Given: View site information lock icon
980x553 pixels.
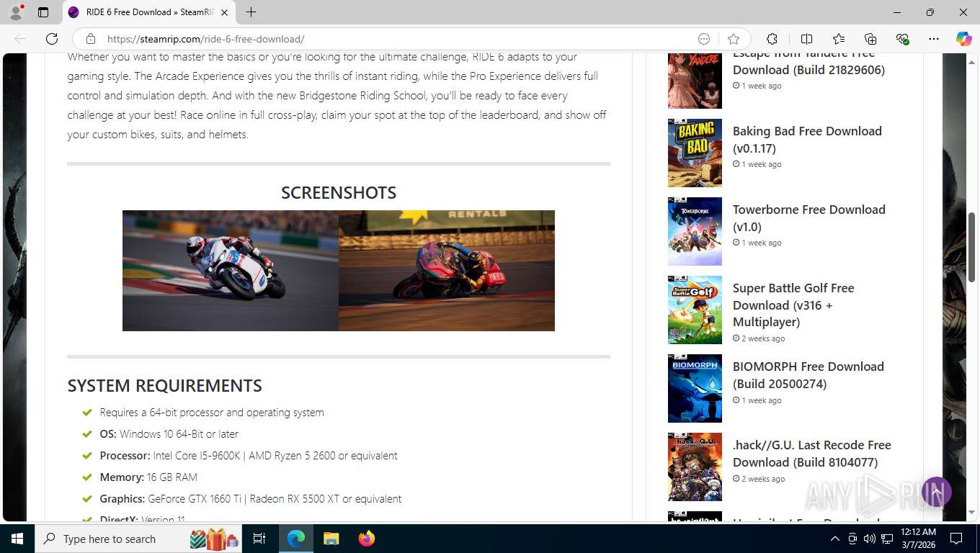Looking at the screenshot, I should coord(91,39).
